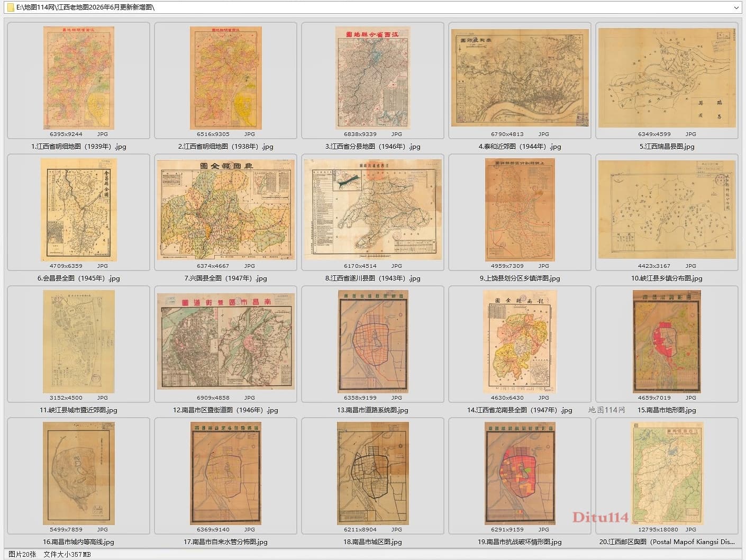
Task: Select 17.南昌市自来水管分布图 thumbnail
Action: tap(225, 474)
